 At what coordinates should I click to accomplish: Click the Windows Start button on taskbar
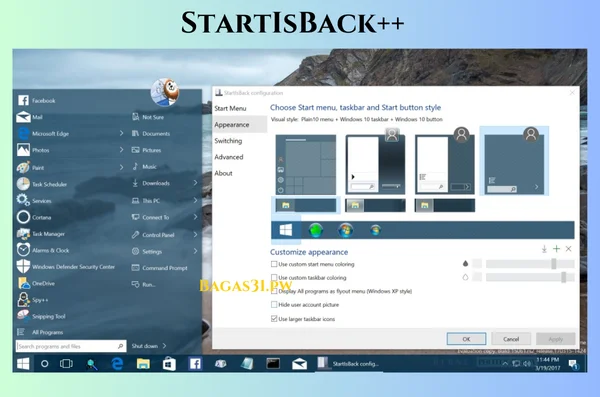tap(23, 363)
